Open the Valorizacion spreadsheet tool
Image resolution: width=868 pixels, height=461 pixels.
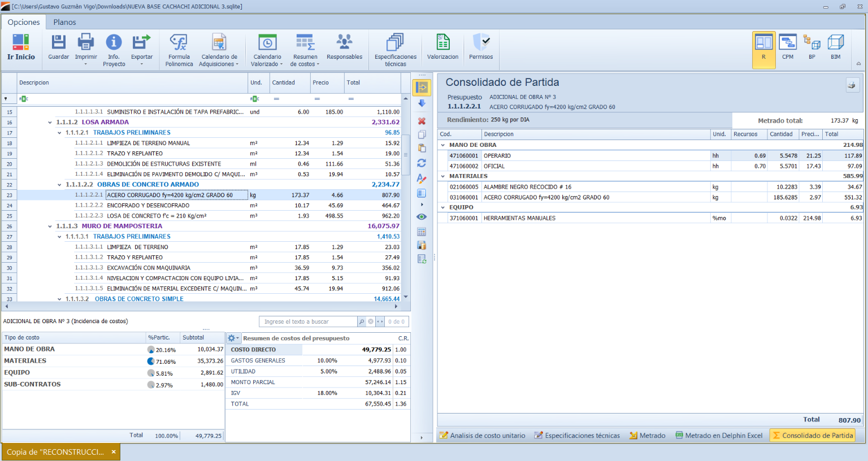[x=442, y=43]
